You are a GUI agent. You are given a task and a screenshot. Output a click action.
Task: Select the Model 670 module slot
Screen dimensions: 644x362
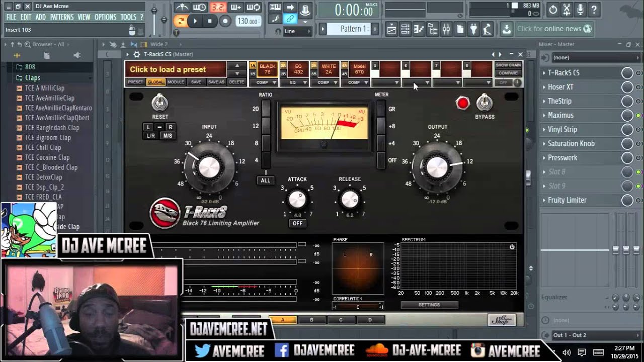pos(360,69)
